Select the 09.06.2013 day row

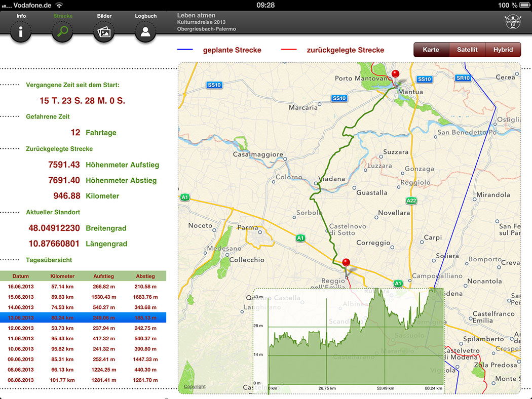tap(83, 360)
